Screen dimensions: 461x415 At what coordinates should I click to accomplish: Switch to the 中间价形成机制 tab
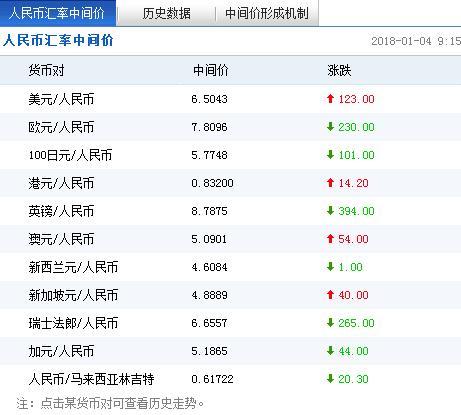pyautogui.click(x=267, y=13)
